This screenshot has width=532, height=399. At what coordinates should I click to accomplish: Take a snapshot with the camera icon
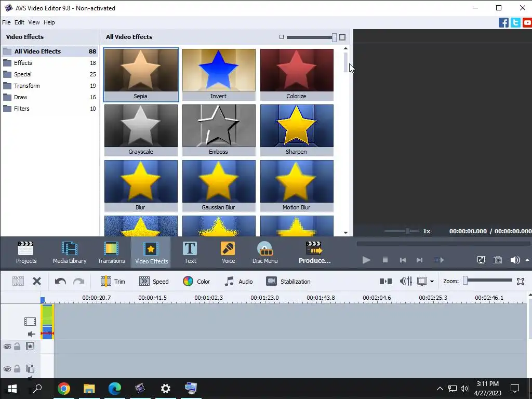tap(498, 260)
